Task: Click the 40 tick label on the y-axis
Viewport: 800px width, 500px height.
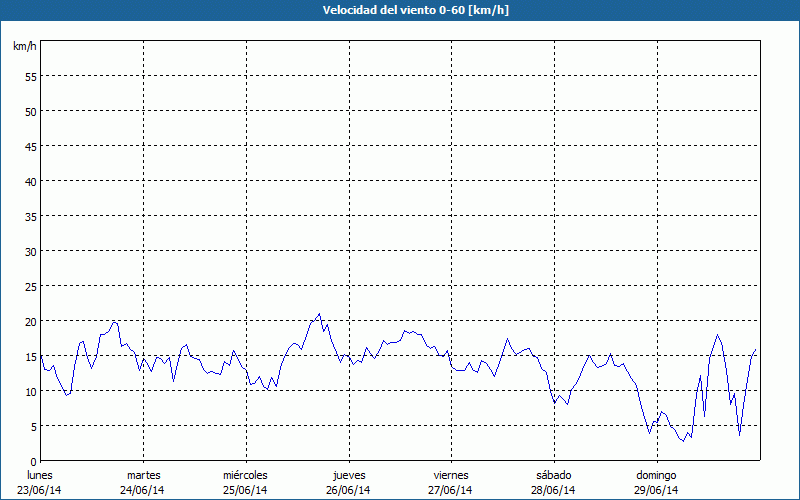Action: [x=30, y=181]
